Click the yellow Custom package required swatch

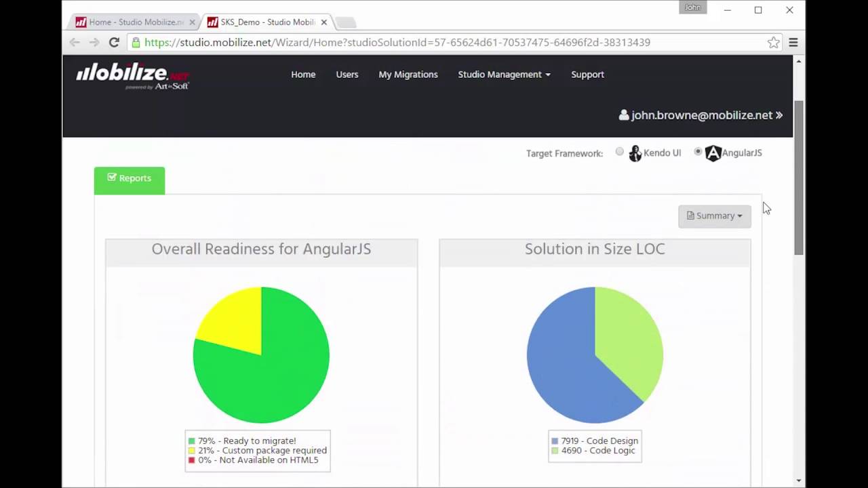[x=192, y=451]
